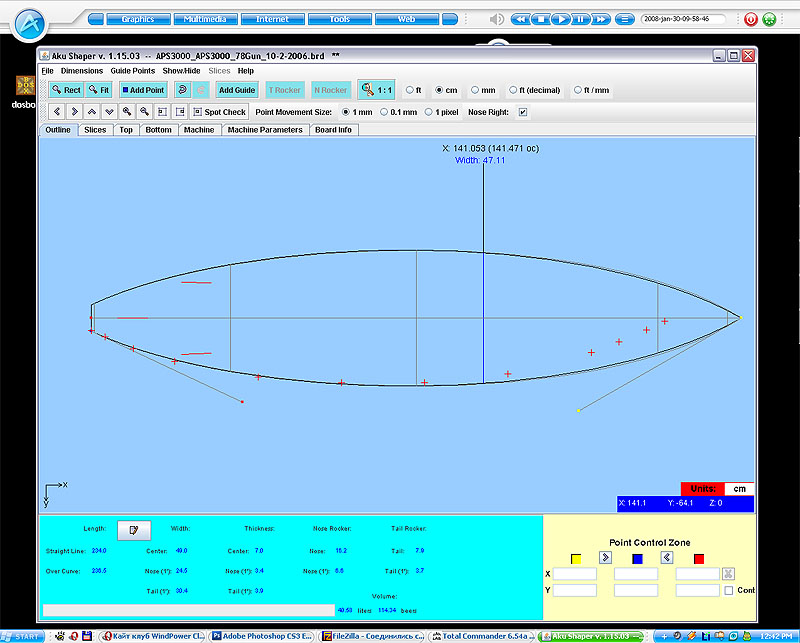Image resolution: width=800 pixels, height=643 pixels.
Task: Toggle the Nose Right checkbox
Action: tap(522, 112)
